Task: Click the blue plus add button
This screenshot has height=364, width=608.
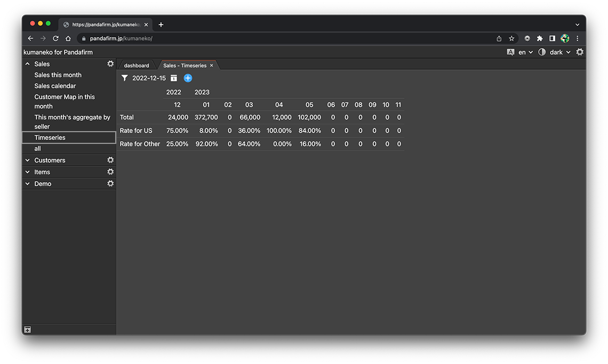Action: (188, 78)
